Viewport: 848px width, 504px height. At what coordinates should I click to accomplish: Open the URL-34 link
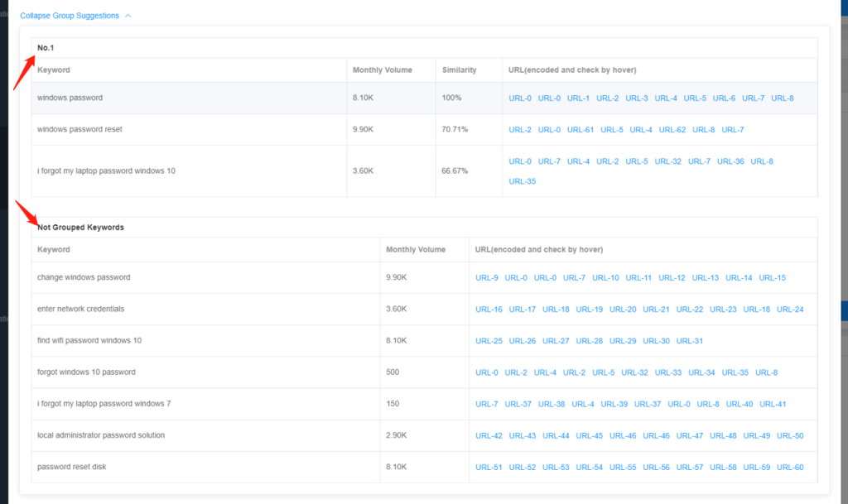[x=701, y=372]
